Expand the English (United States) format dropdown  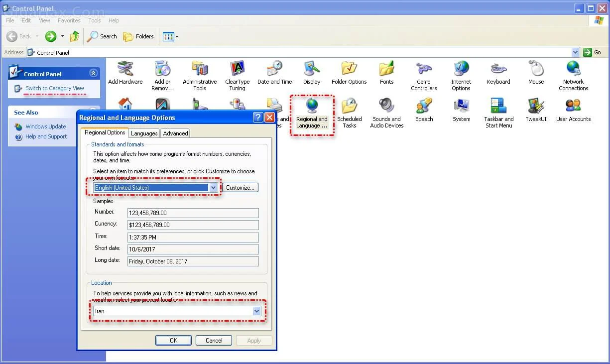click(213, 188)
